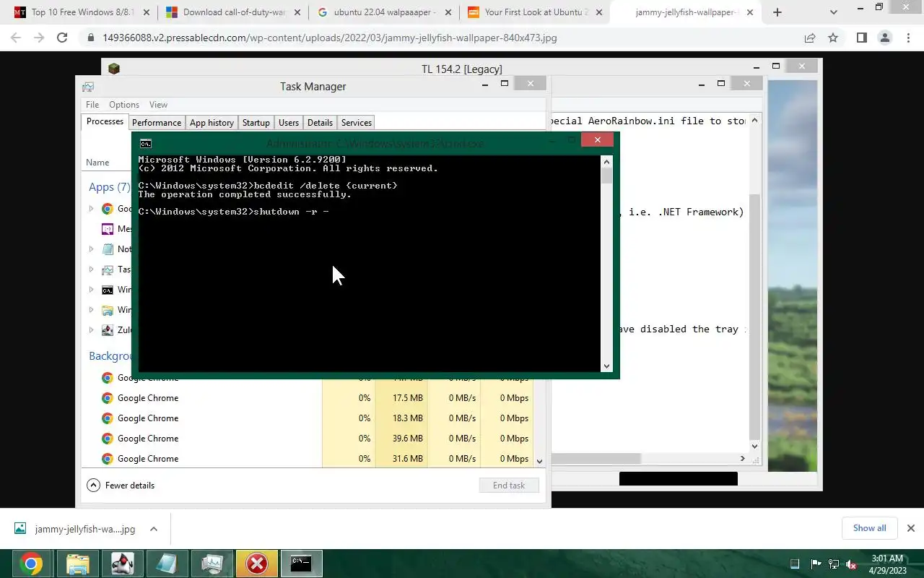Click the Chrome forward arrow
This screenshot has height=578, width=924.
(39, 38)
